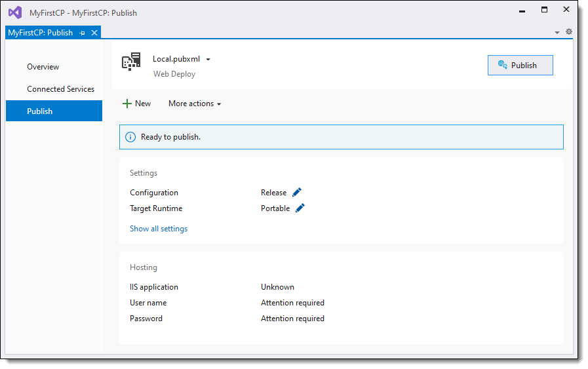Expand the Local.pubxml profile dropdown
Viewport: 588px width, 369px height.
(208, 59)
